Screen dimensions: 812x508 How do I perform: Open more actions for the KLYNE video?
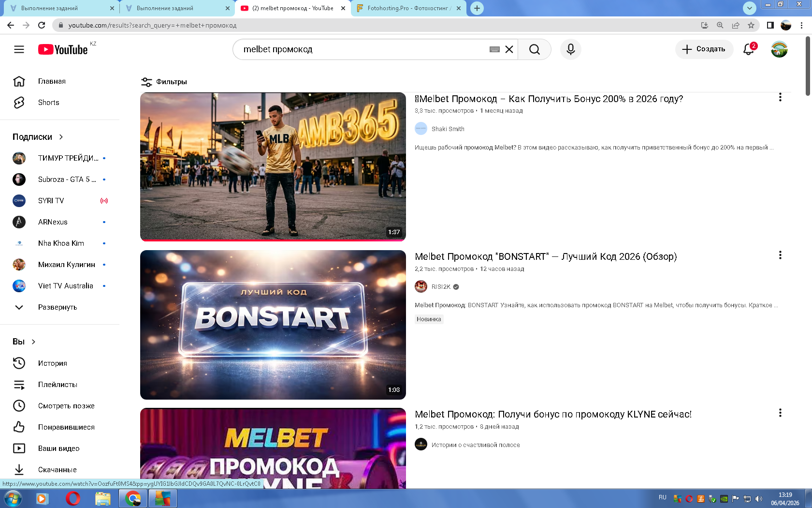(x=780, y=413)
